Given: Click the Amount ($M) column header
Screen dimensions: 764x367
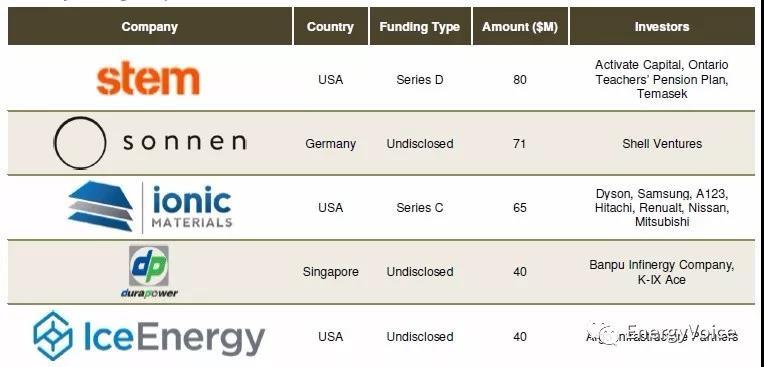Looking at the screenshot, I should point(519,26).
